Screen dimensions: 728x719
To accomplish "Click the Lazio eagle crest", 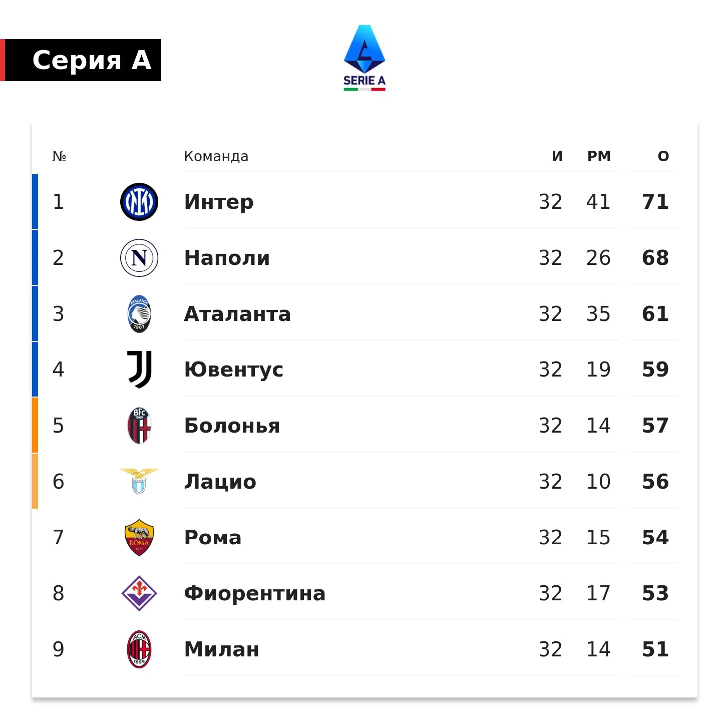I will (139, 481).
